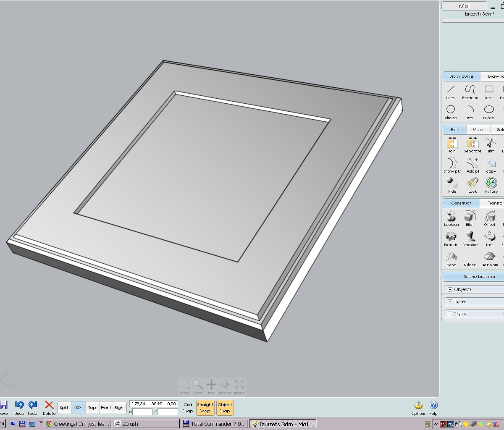The height and width of the screenshot is (430, 504).
Task: Switch to the 3D view
Action: click(x=78, y=407)
